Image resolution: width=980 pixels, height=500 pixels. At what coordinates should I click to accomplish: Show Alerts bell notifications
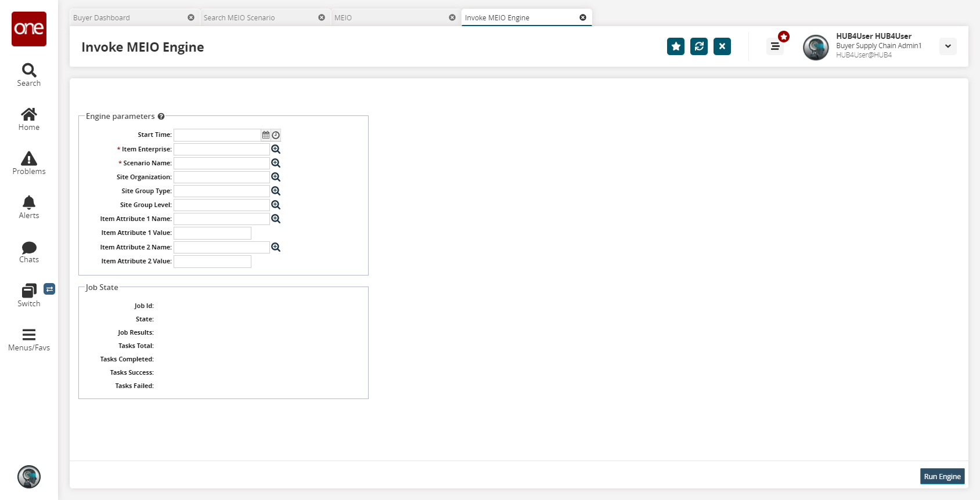29,207
